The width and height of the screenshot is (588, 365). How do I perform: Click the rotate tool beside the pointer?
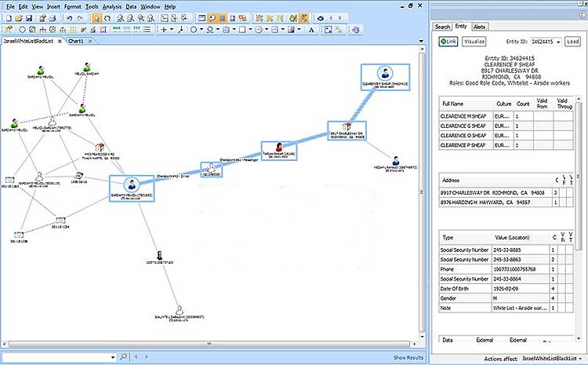coord(107,18)
